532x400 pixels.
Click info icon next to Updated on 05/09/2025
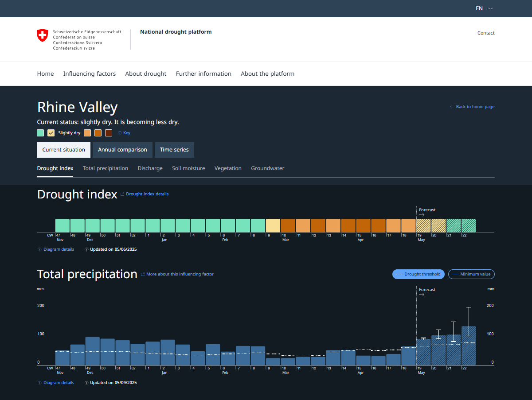(x=86, y=383)
